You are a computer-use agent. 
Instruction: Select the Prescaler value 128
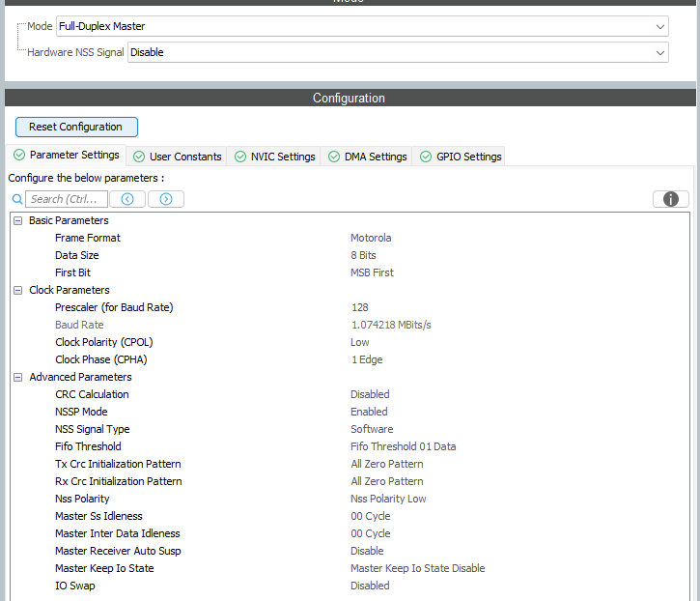[360, 307]
